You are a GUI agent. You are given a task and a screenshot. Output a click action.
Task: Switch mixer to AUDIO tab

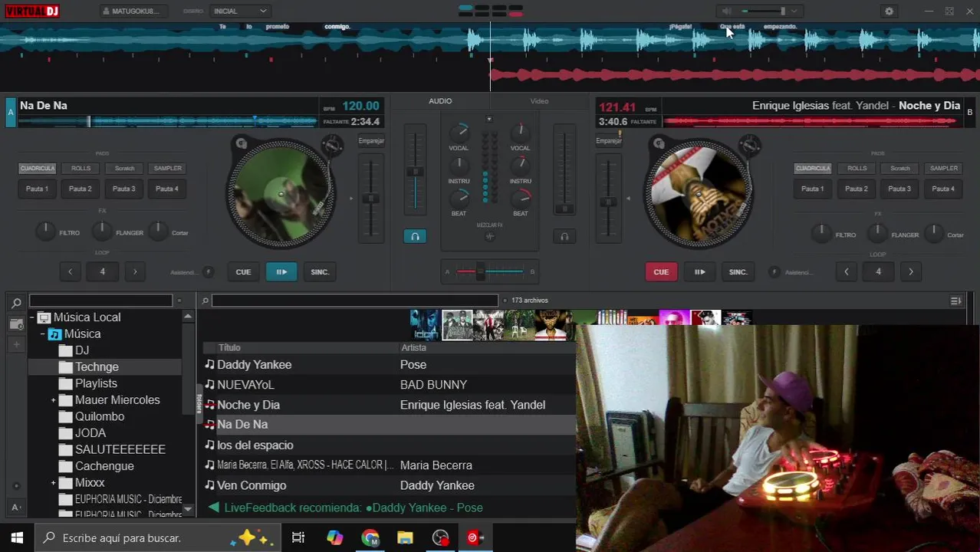pos(440,101)
